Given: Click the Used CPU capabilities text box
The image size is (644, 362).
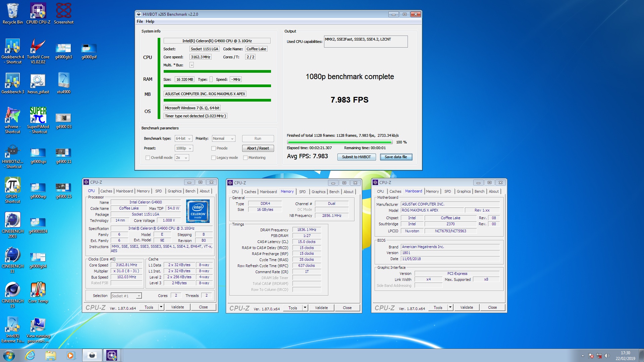Looking at the screenshot, I should coord(366,42).
